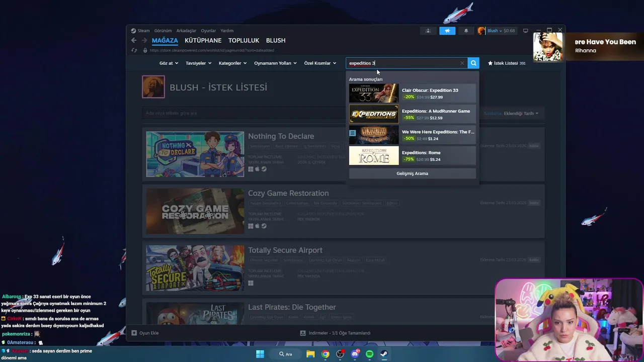This screenshot has width=644, height=362.
Task: Click the downloads tray icon
Action: coord(303,333)
